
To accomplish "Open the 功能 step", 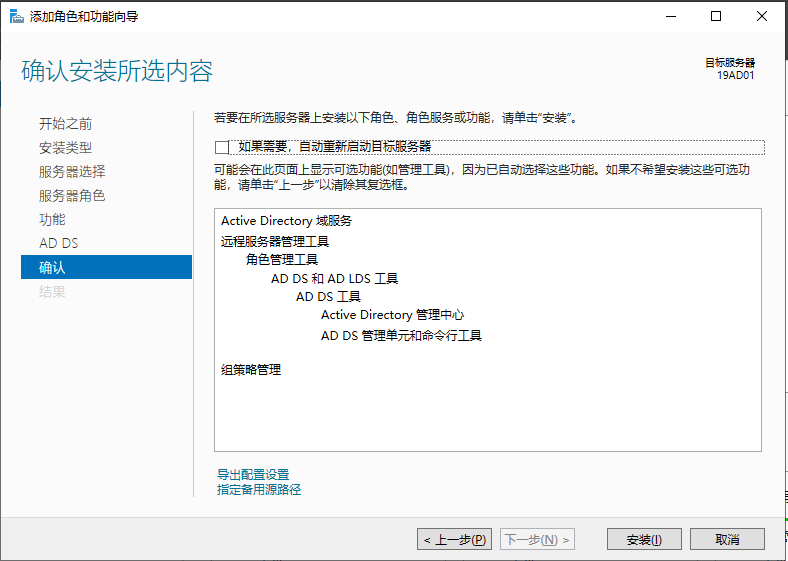I will pyautogui.click(x=52, y=219).
